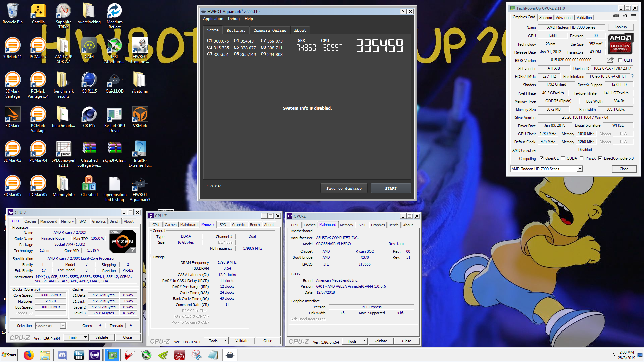Open the Compare Online tab in Aquamark
The width and height of the screenshot is (644, 362).
coord(270,30)
